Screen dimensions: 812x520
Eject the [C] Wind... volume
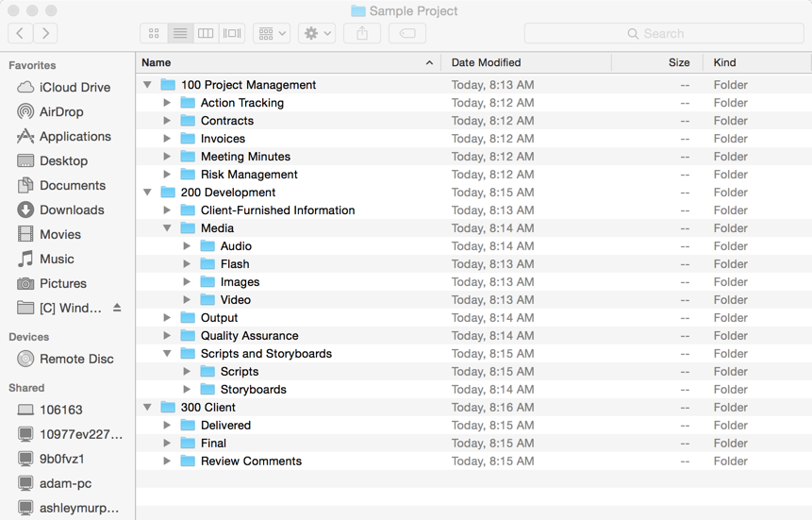coord(117,308)
